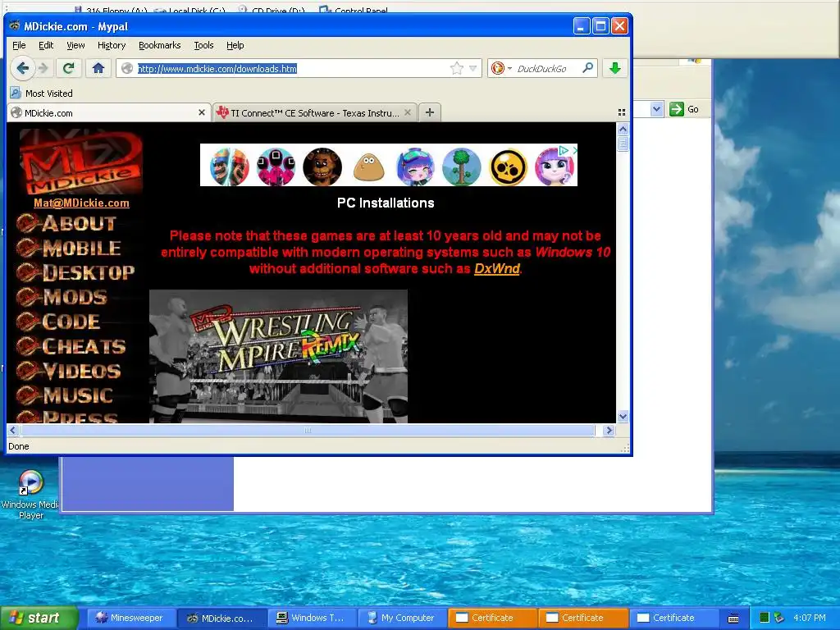
Task: Click the page scroll-up arrow
Action: (x=623, y=129)
